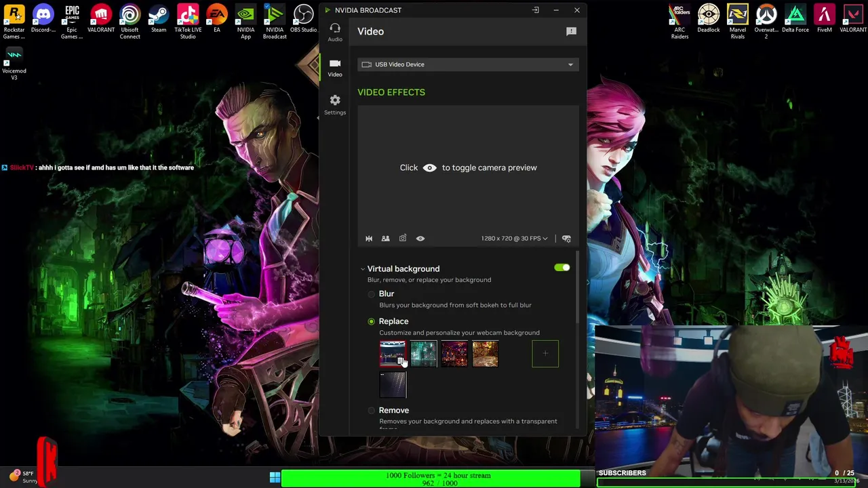Open the NVIDIA Broadcast desktop shortcut
Viewport: 868px width, 488px height.
point(275,22)
